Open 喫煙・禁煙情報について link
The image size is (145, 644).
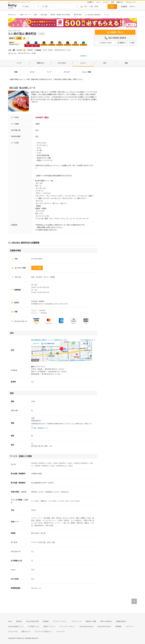40,428
